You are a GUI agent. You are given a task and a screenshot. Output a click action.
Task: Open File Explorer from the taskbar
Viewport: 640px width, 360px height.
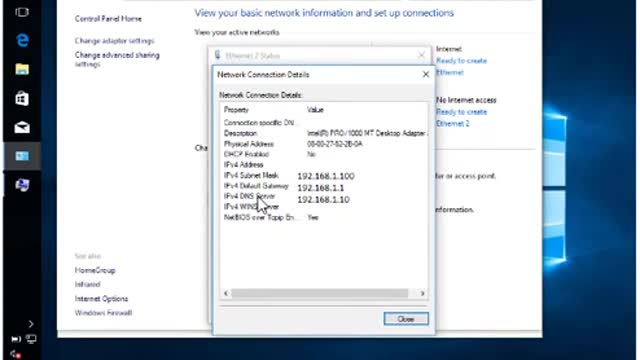click(x=22, y=69)
